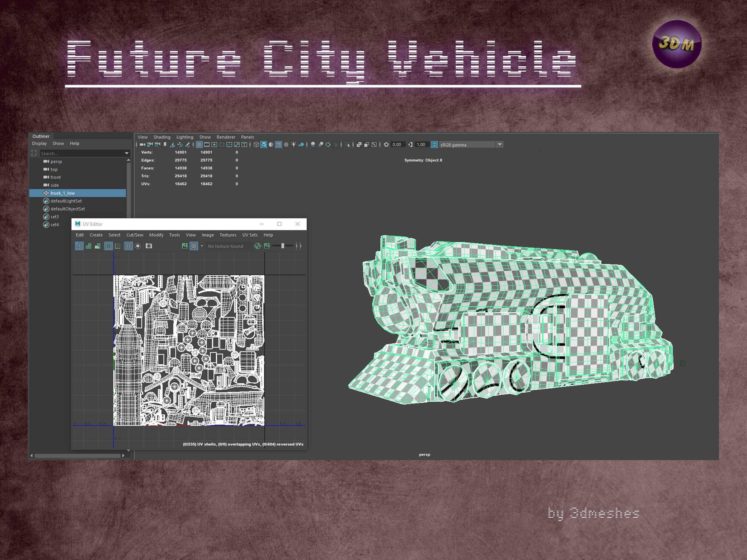Toggle the Resolution Gate icon

tap(214, 144)
